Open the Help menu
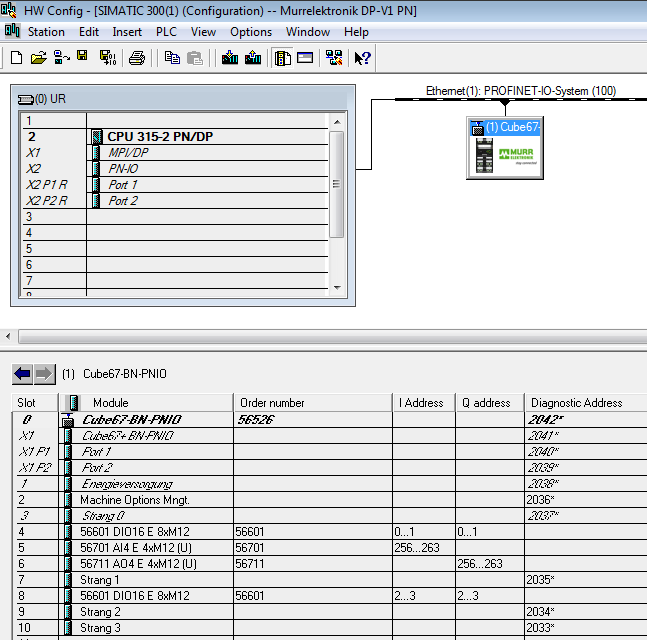 356,32
